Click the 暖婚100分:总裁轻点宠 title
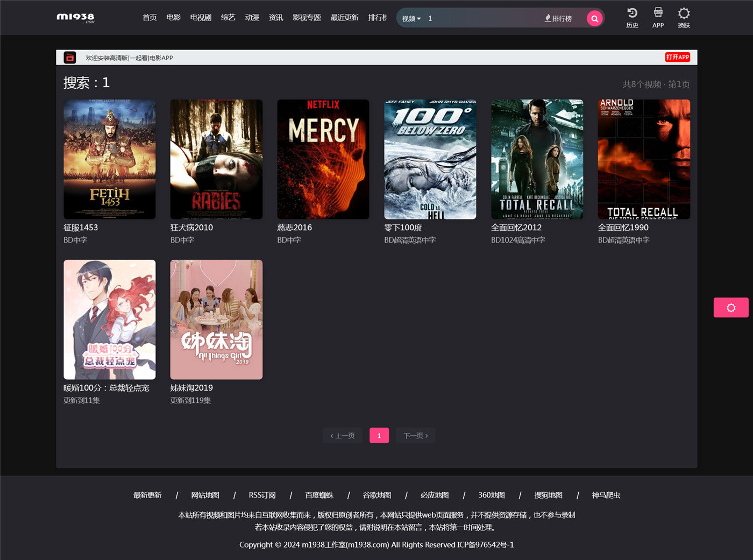The width and height of the screenshot is (753, 560). tap(106, 388)
